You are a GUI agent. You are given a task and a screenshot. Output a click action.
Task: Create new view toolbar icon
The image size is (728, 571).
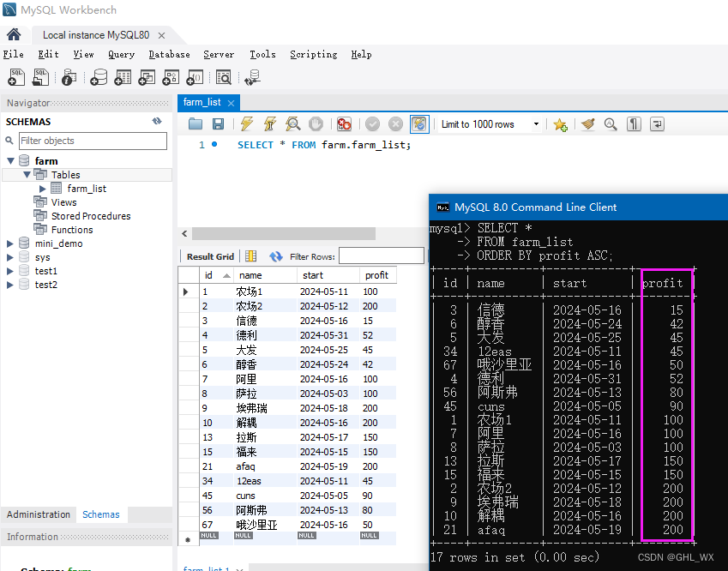click(147, 77)
